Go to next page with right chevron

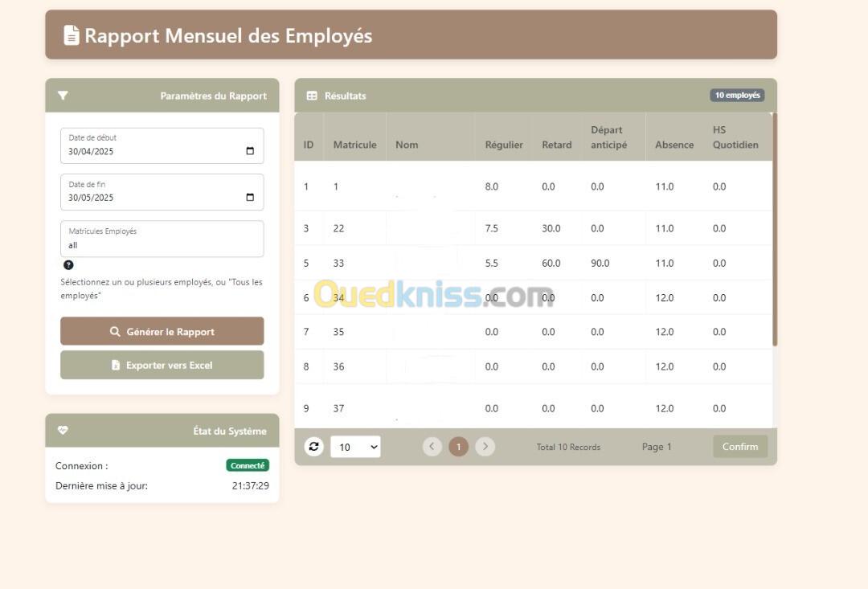485,447
